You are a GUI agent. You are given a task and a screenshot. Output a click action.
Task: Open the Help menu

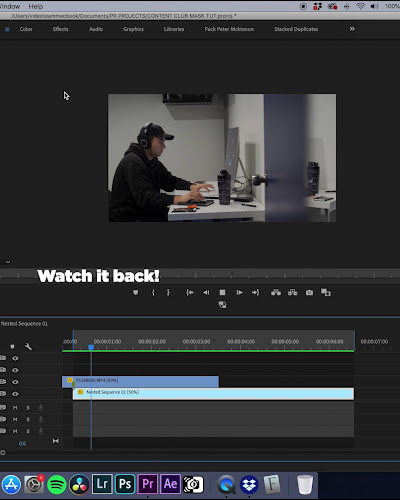(x=36, y=6)
